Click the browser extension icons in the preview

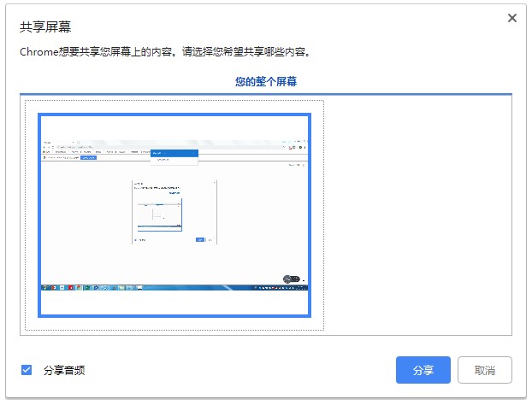coord(295,147)
